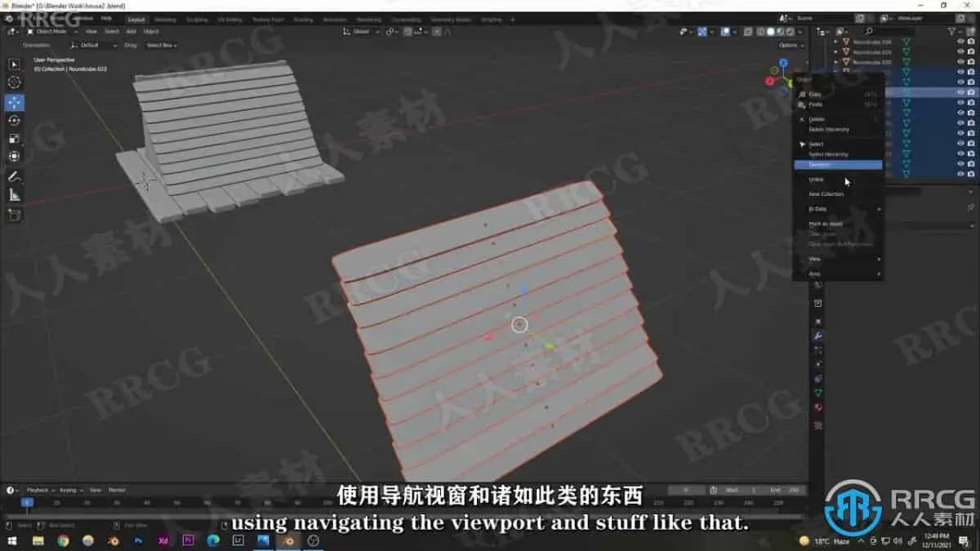980x551 pixels.
Task: Open the viewport View menu
Action: [91, 31]
